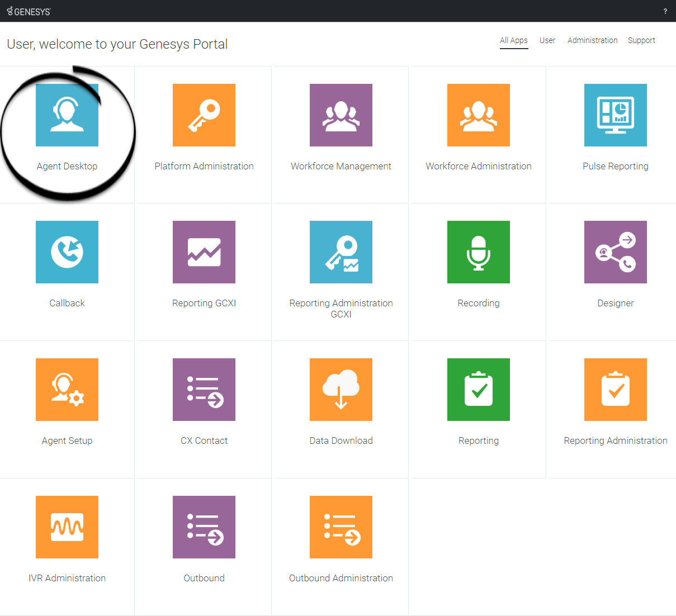Screen dimensions: 676x616
Task: Open the green Reporting clipboard icon
Action: (x=479, y=390)
